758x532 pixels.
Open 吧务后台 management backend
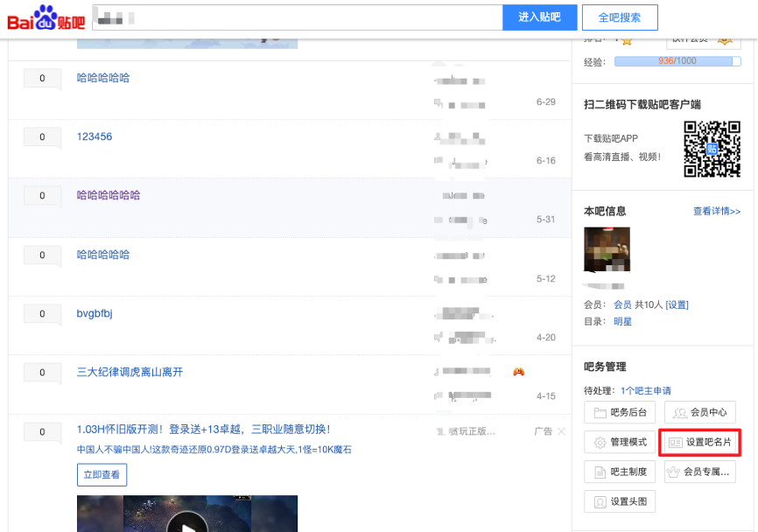click(620, 413)
